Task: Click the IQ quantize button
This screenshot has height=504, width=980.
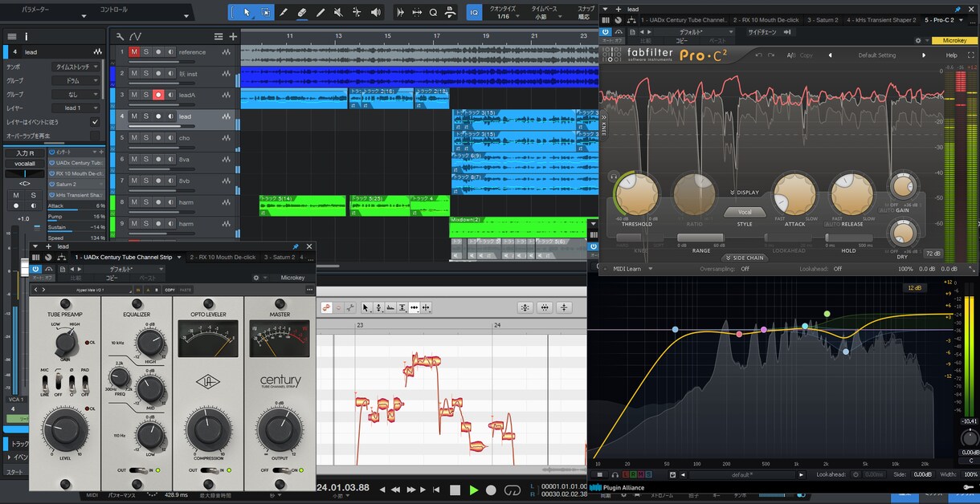Action: pos(474,12)
